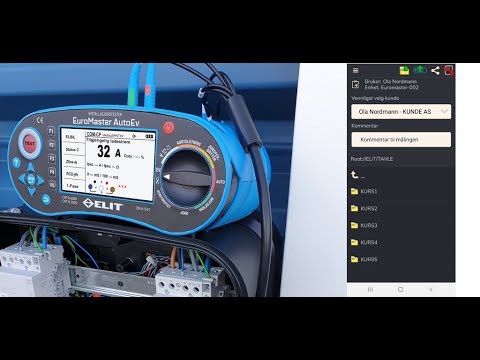The image size is (480, 360).
Task: Click the 32 A reading on the tester screen
Action: [x=109, y=152]
